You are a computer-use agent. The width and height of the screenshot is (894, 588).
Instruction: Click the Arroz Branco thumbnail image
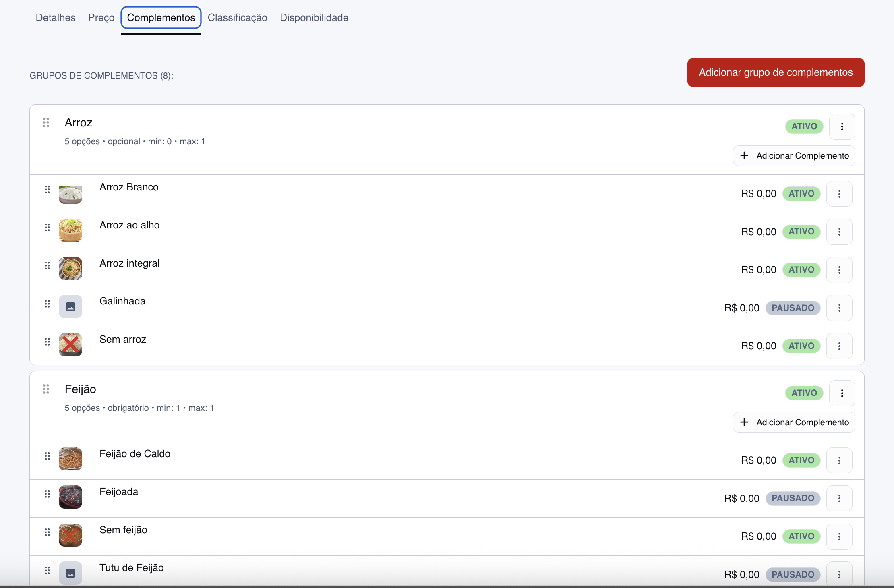point(70,195)
